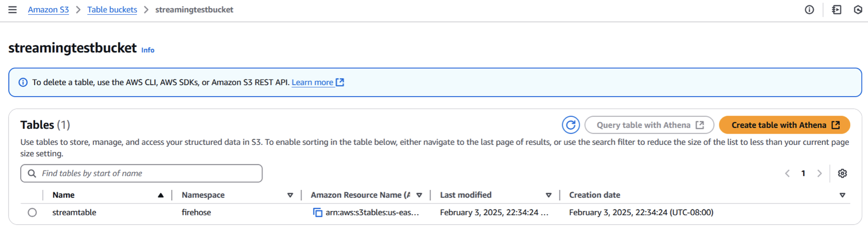
Task: Open table preferences gear icon
Action: pyautogui.click(x=843, y=173)
